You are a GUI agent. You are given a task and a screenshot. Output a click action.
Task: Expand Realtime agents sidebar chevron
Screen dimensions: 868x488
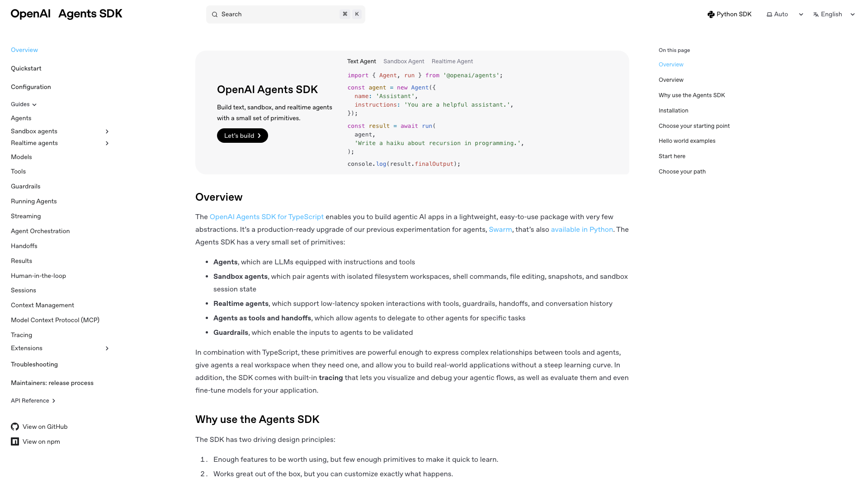point(107,143)
